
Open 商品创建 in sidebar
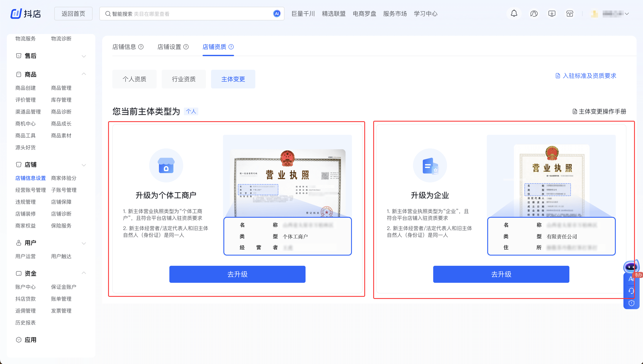tap(26, 88)
